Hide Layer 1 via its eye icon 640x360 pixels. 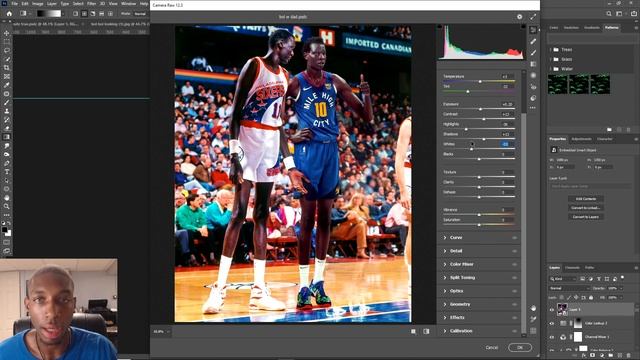tap(552, 310)
